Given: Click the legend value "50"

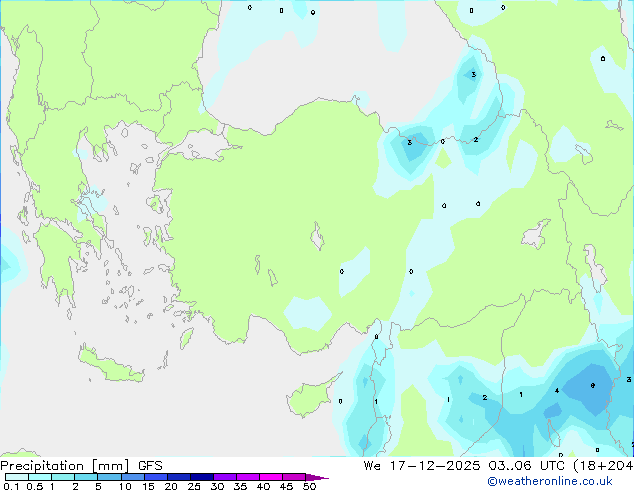Looking at the screenshot, I should (309, 486).
